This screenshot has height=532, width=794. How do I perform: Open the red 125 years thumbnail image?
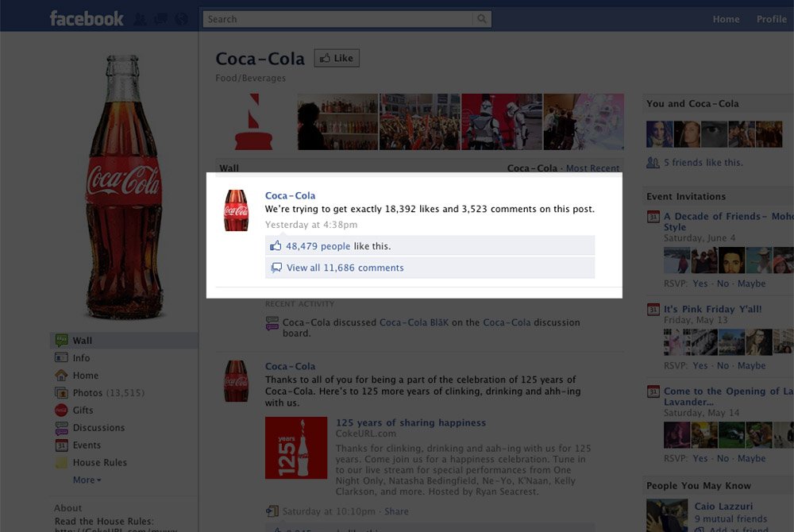pos(296,448)
